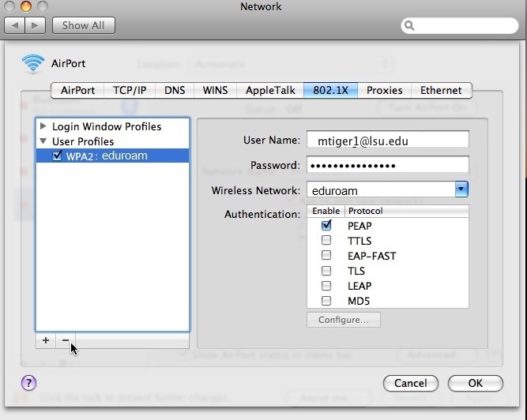Click the Show All button
The height and width of the screenshot is (420, 527).
tap(84, 25)
